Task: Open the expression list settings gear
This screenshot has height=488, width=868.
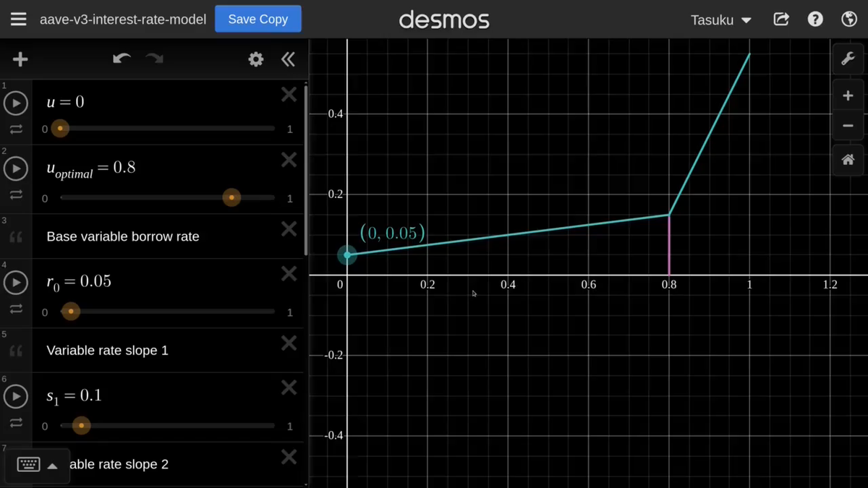Action: click(x=256, y=59)
